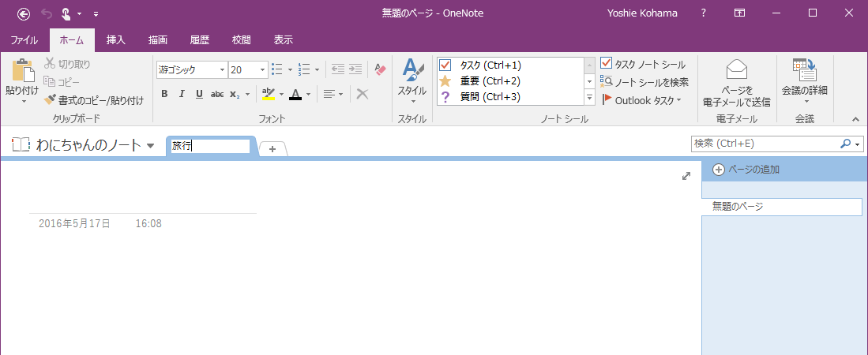Click the 旅行 section name field
868x355 pixels.
pos(210,146)
